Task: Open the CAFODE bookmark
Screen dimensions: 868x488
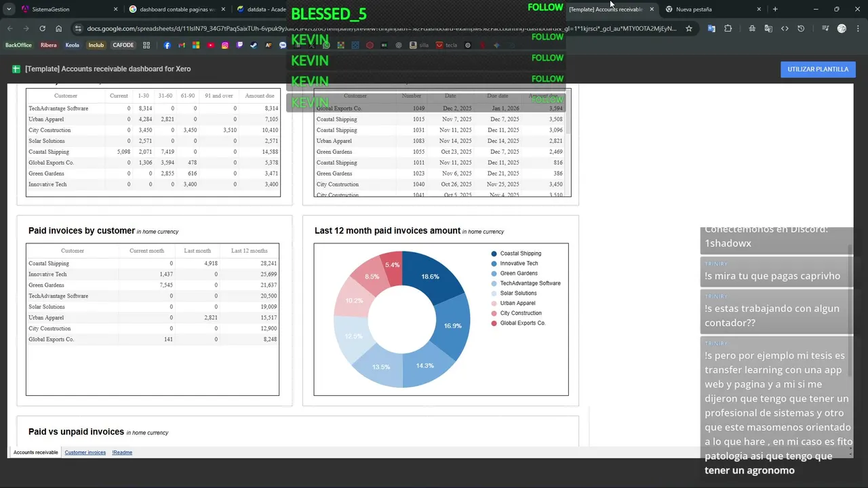Action: click(123, 45)
